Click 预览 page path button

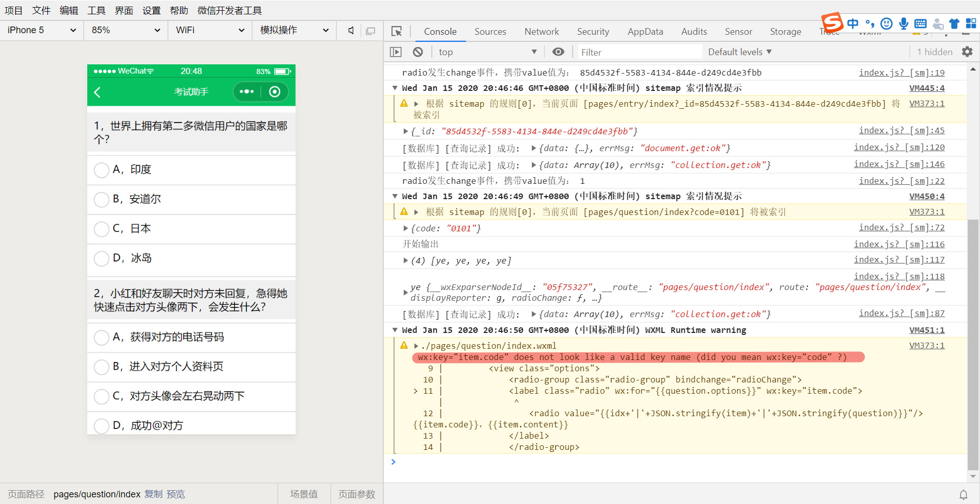tap(176, 494)
